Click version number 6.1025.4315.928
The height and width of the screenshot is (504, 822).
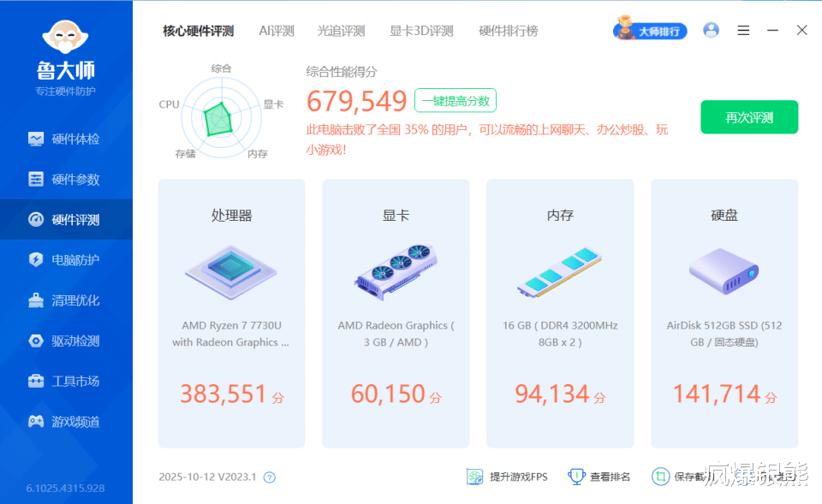tap(66, 489)
